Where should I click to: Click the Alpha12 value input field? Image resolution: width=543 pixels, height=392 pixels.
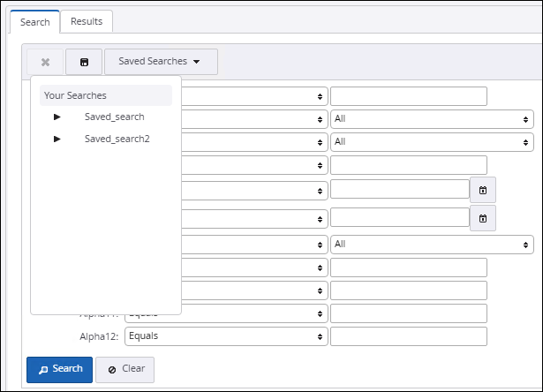[x=409, y=335]
